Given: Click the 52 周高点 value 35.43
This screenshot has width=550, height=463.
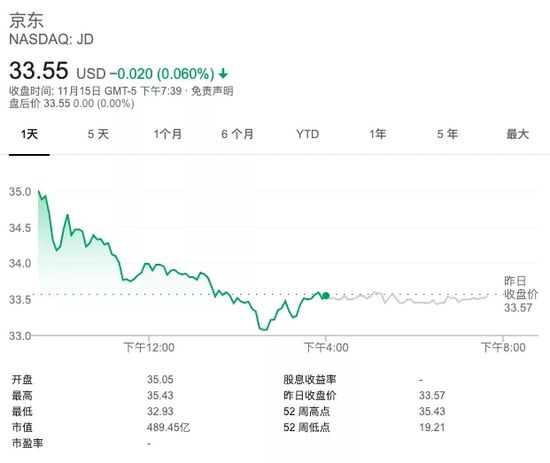Looking at the screenshot, I should (x=432, y=411).
